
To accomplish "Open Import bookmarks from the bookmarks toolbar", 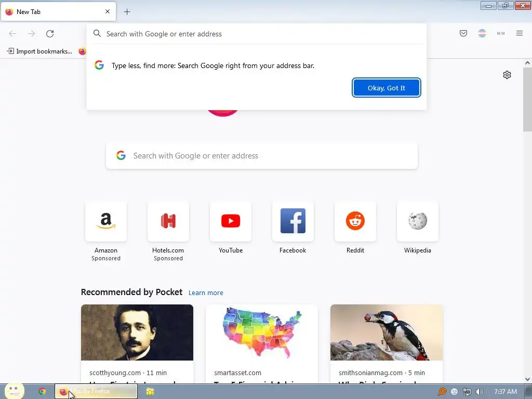I will 39,51.
